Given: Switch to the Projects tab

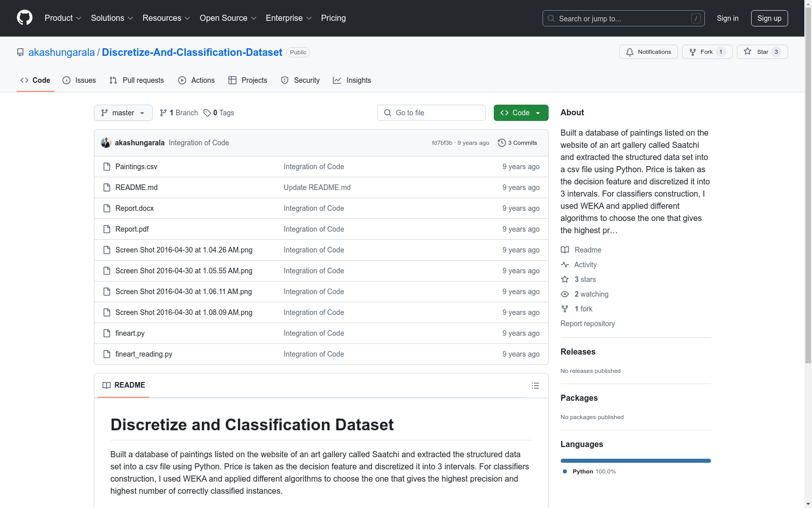Looking at the screenshot, I should [248, 80].
